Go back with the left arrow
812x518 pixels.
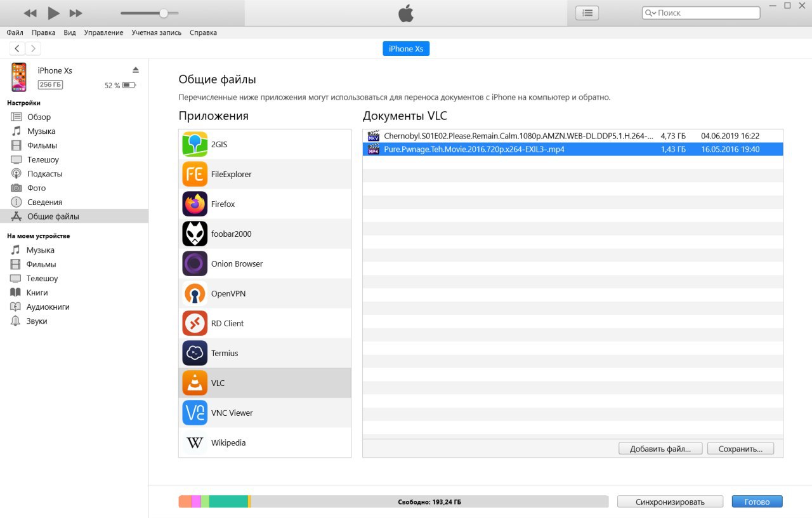click(x=17, y=48)
